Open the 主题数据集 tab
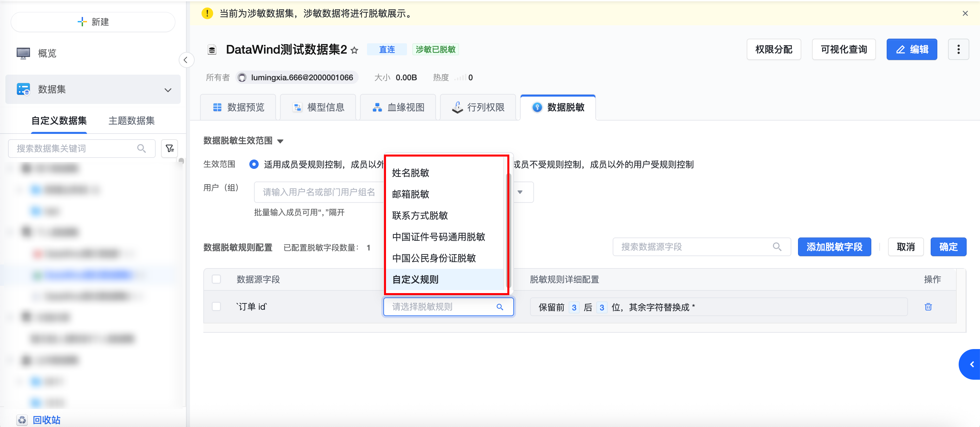This screenshot has height=427, width=980. click(x=131, y=121)
